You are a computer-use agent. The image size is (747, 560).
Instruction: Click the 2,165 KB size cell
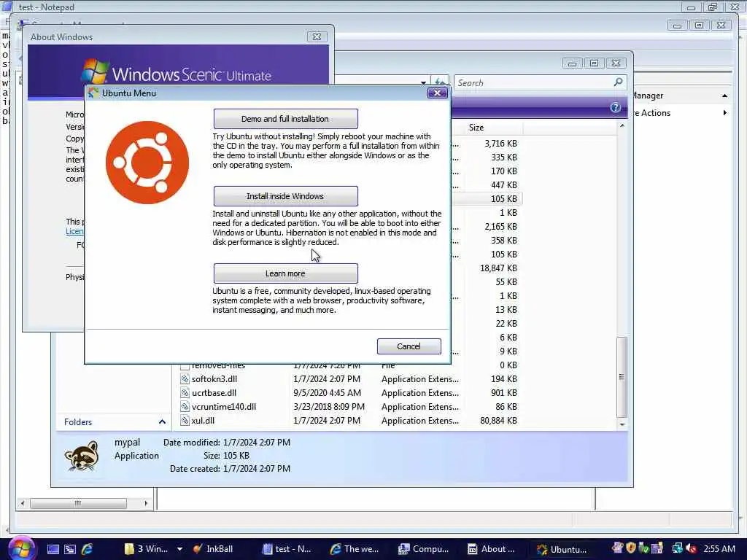tap(500, 227)
